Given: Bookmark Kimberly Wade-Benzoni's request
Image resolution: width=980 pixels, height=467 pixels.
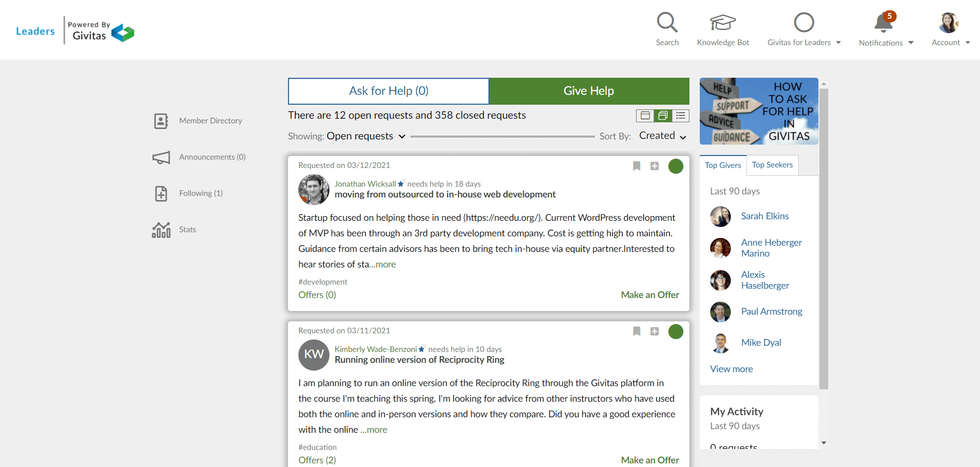Looking at the screenshot, I should (x=637, y=331).
